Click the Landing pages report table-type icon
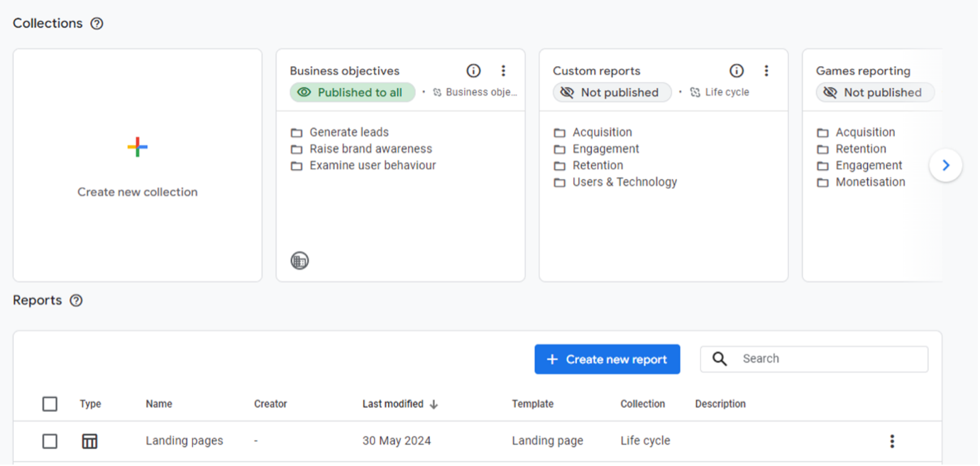Viewport: 980px width, 466px height. click(x=89, y=441)
